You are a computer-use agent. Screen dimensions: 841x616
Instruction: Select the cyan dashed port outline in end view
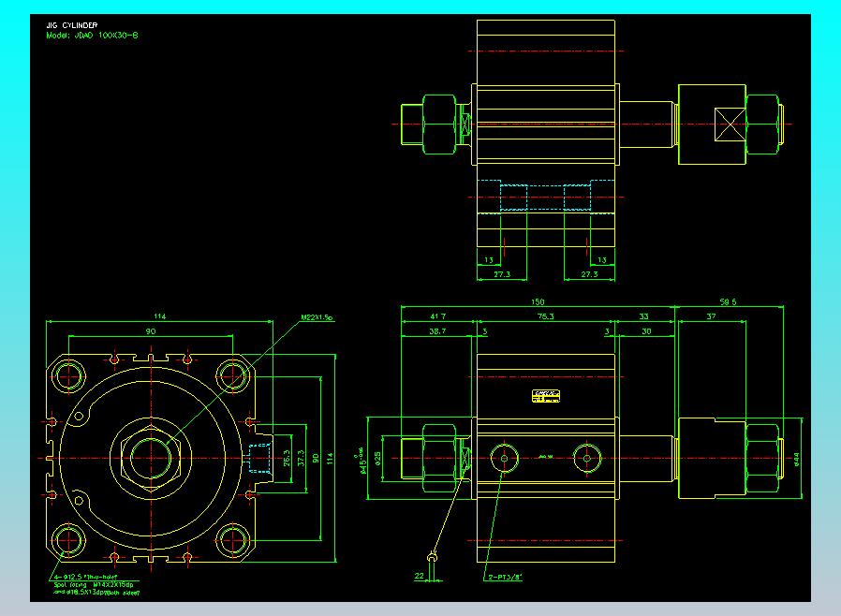tap(258, 459)
